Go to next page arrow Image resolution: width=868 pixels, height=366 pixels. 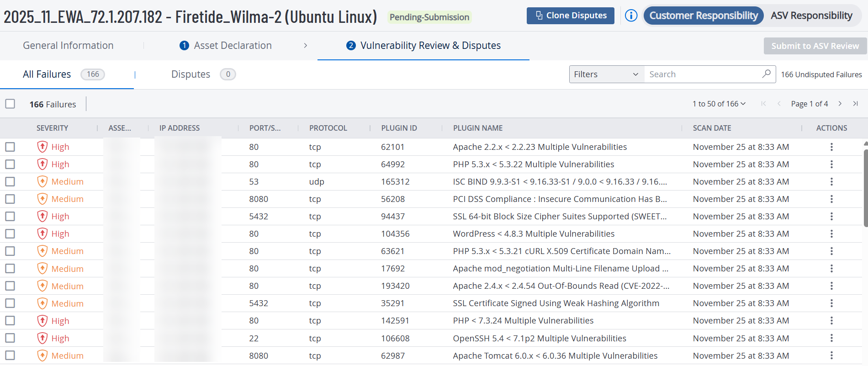click(840, 104)
